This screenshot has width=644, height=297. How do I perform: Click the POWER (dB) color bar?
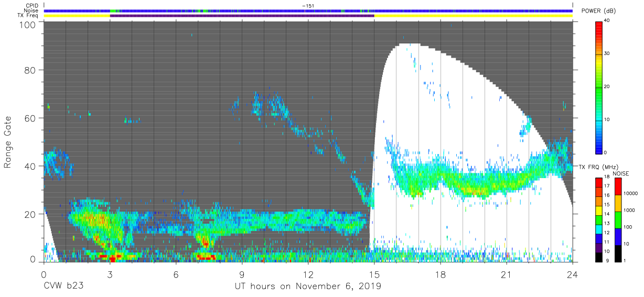pos(599,86)
